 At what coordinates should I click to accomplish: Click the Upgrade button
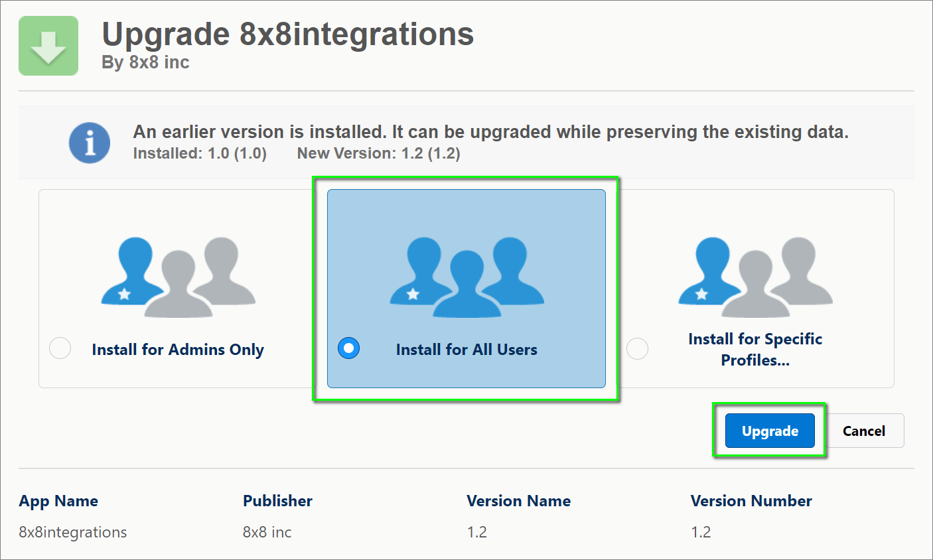(x=770, y=431)
